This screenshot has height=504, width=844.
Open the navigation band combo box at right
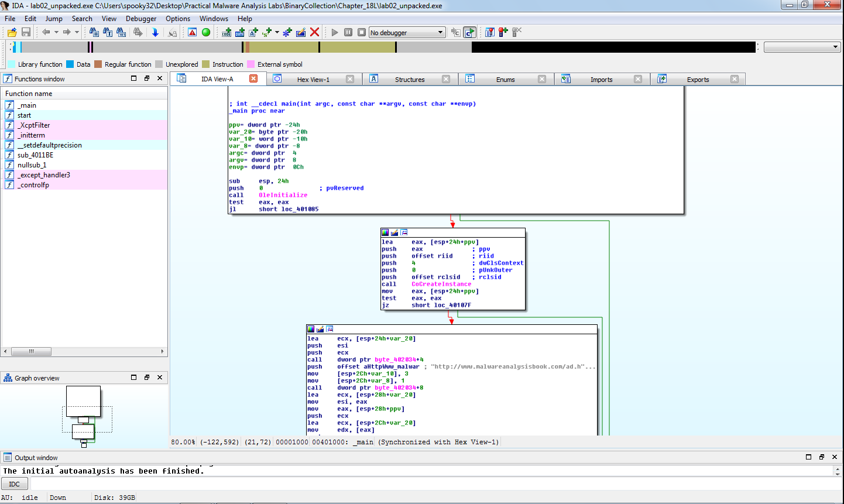click(802, 47)
